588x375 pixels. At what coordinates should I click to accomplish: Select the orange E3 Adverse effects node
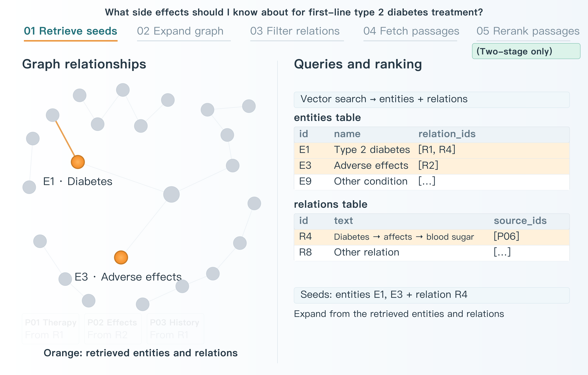121,258
